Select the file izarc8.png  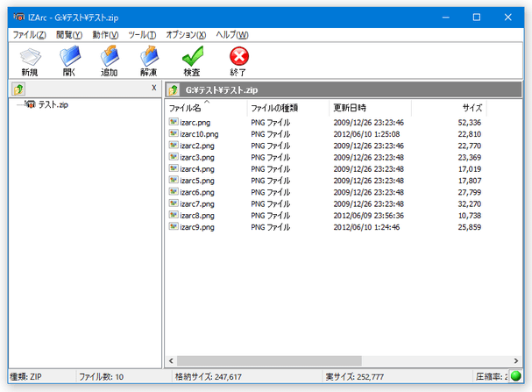tap(197, 216)
